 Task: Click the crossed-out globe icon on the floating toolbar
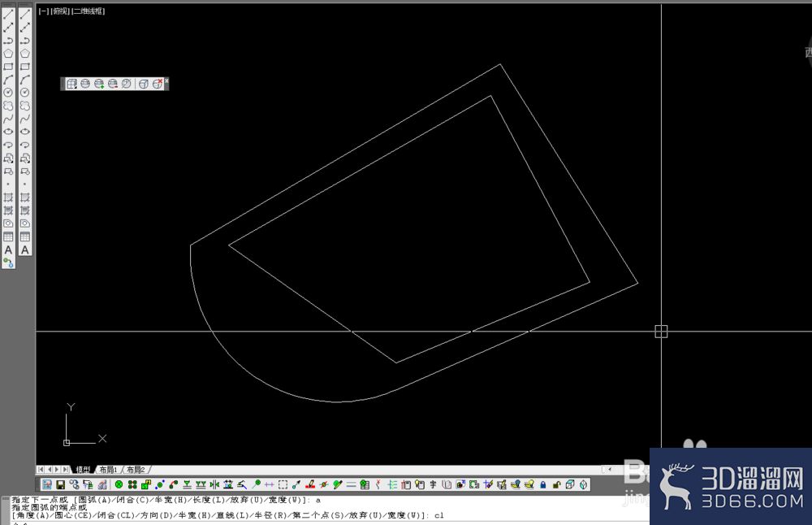(126, 84)
